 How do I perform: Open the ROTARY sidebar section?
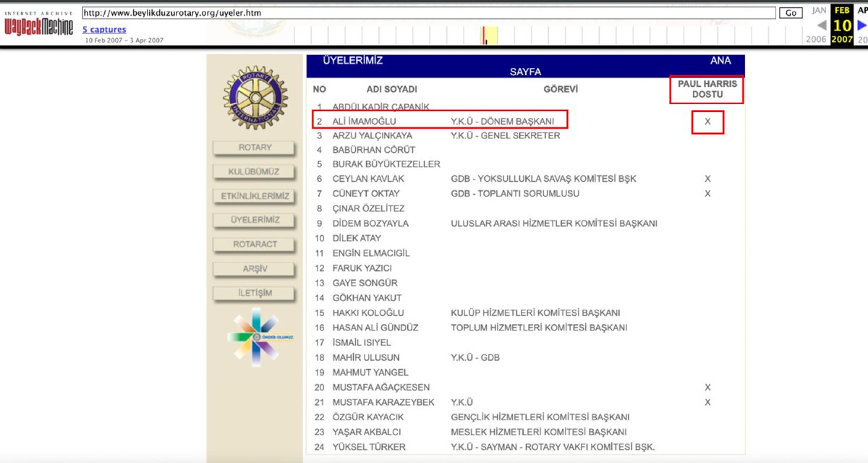click(x=252, y=148)
